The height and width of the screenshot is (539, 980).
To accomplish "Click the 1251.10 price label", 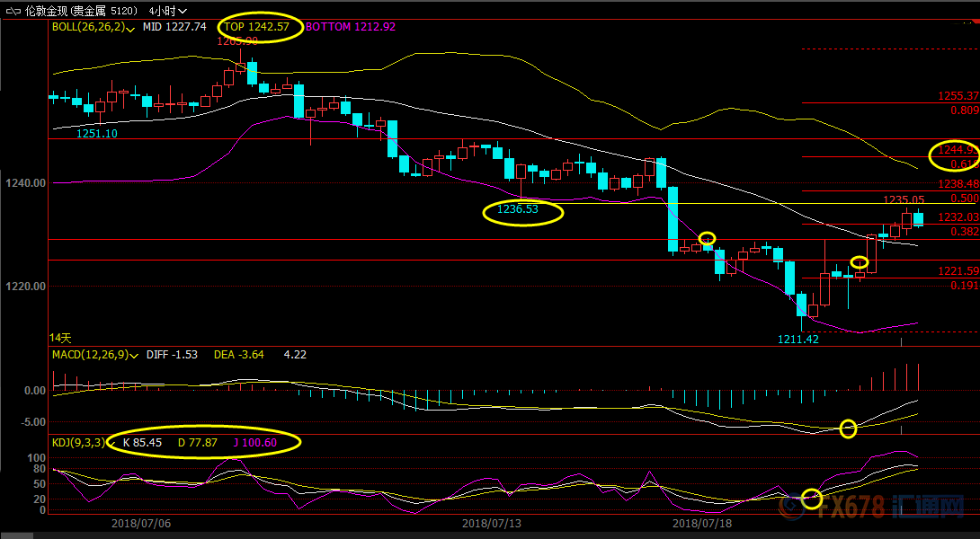I will (x=97, y=133).
